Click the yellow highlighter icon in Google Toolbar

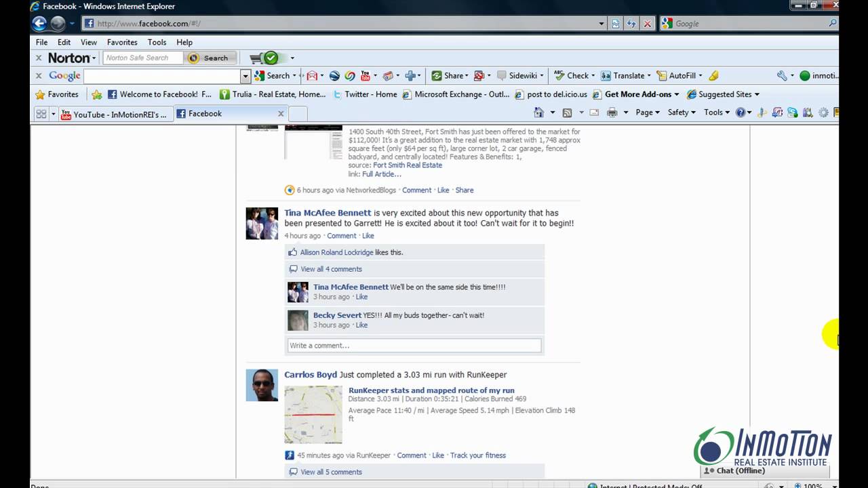click(714, 76)
